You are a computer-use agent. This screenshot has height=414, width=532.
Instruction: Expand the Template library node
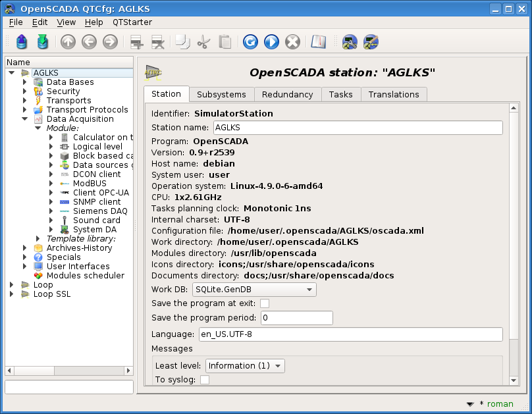coord(38,239)
